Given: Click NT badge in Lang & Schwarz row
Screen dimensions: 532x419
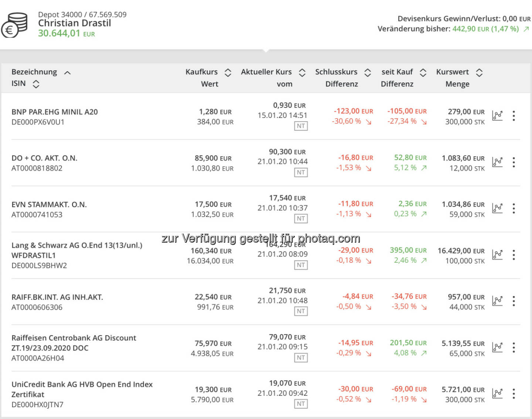Looking at the screenshot, I should click(x=301, y=265).
